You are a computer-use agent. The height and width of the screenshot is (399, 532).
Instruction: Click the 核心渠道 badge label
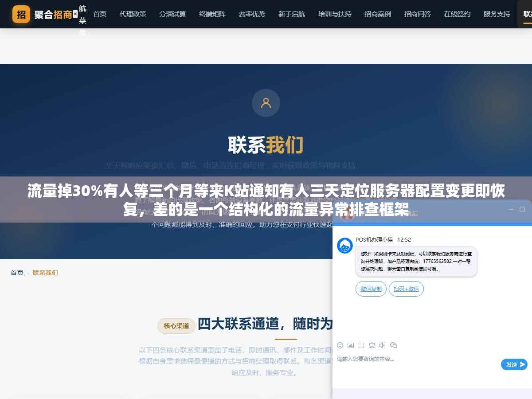(x=176, y=326)
